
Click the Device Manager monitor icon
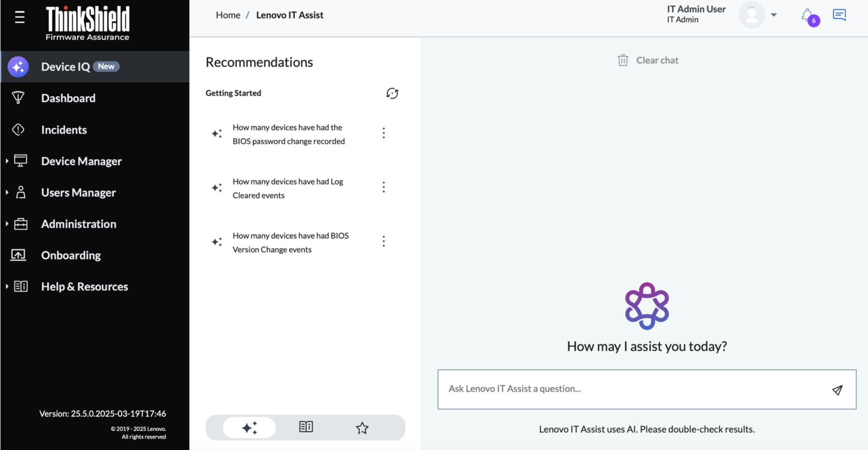point(20,161)
